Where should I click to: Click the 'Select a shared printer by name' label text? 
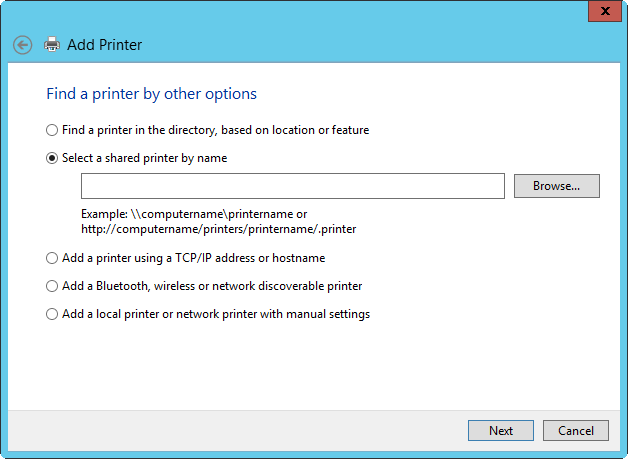click(x=144, y=158)
